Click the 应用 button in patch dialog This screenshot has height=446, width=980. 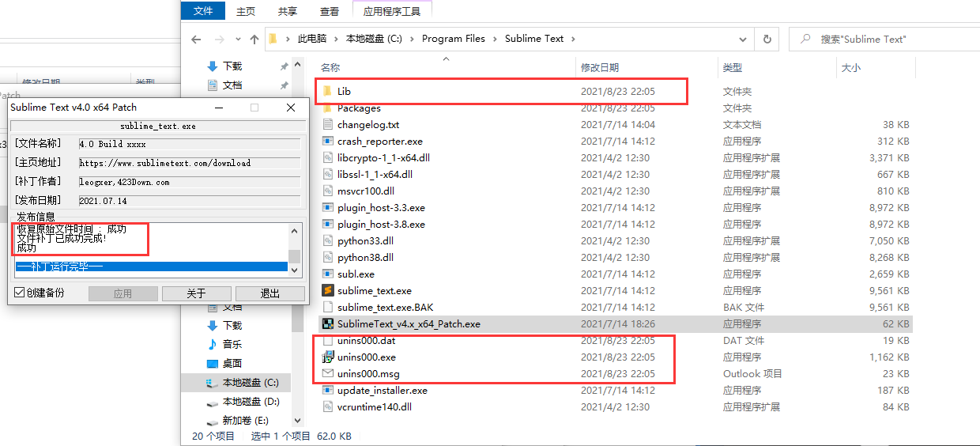coord(122,293)
